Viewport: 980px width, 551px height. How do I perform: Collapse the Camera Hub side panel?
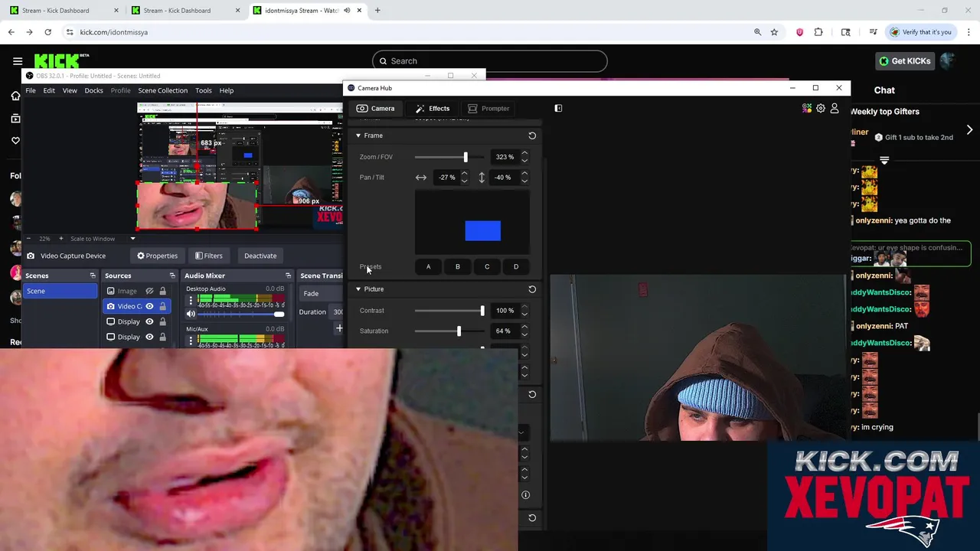pyautogui.click(x=558, y=109)
